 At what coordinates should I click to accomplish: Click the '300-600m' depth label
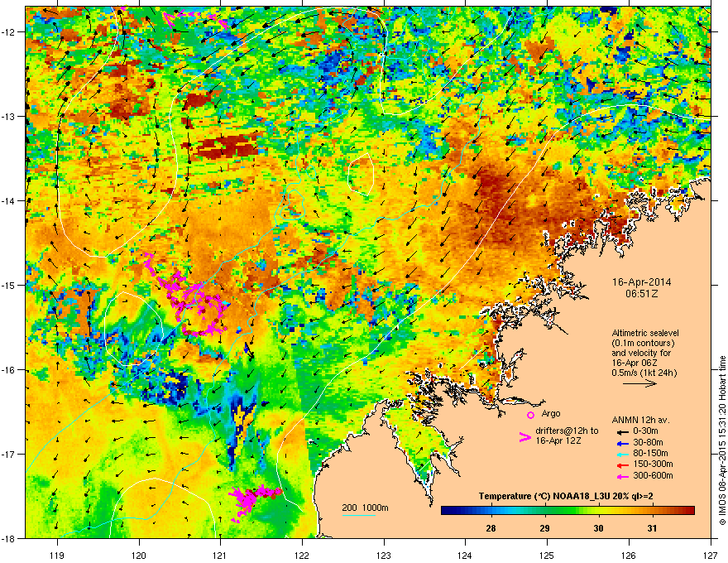click(x=653, y=476)
